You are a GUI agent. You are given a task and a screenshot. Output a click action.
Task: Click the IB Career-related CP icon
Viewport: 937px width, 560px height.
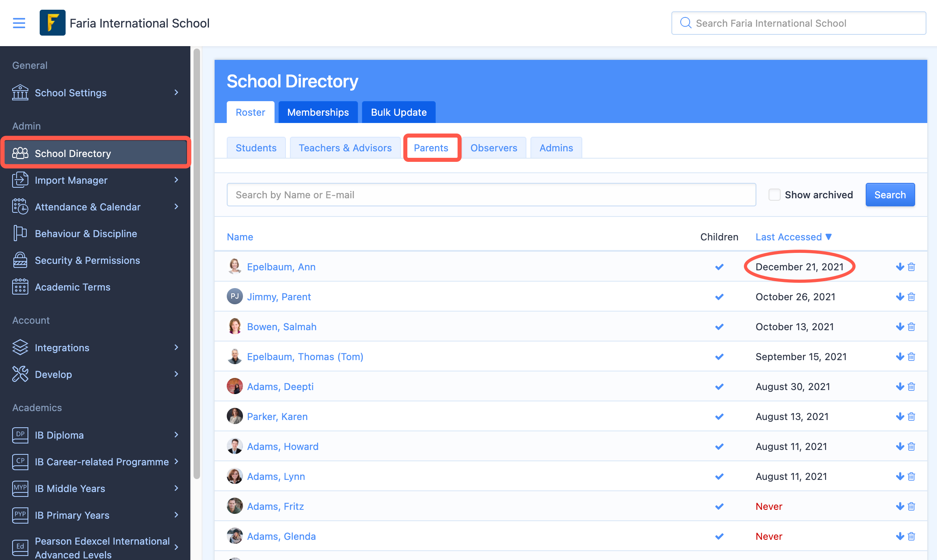click(x=20, y=462)
